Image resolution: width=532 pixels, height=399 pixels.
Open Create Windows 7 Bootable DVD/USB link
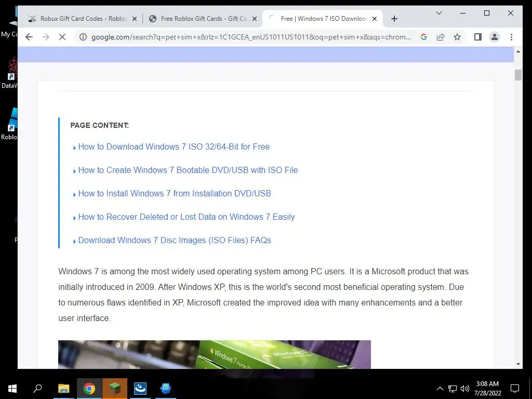(x=188, y=170)
